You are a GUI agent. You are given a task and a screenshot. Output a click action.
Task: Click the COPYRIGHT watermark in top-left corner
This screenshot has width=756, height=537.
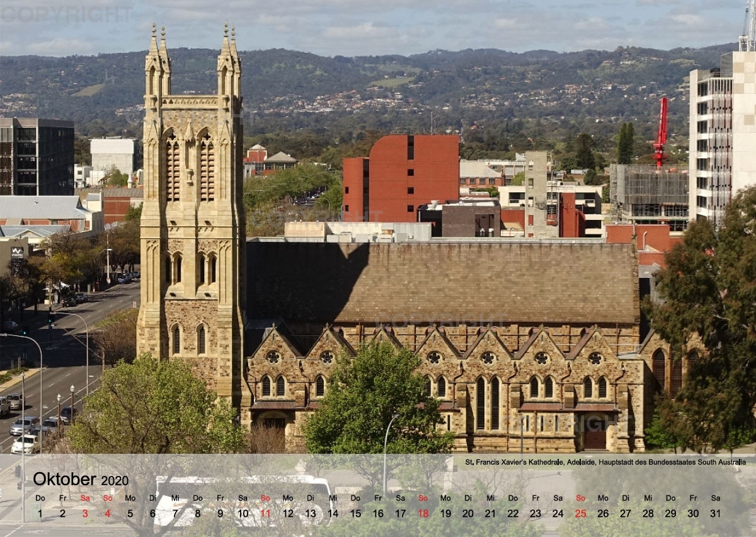pos(66,14)
